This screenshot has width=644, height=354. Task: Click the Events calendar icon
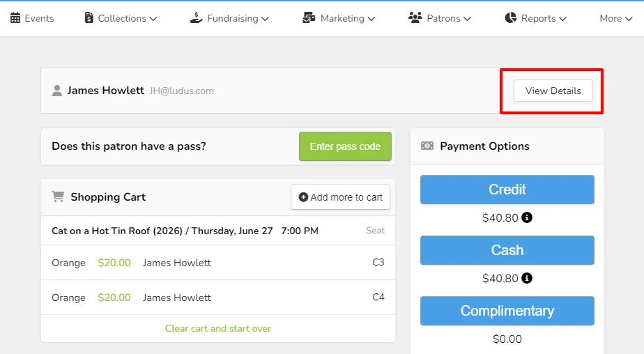tap(15, 18)
